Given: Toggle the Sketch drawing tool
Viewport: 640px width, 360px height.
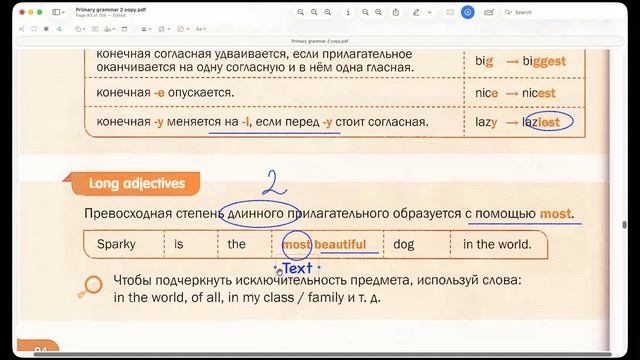Looking at the screenshot, I should coord(59,29).
